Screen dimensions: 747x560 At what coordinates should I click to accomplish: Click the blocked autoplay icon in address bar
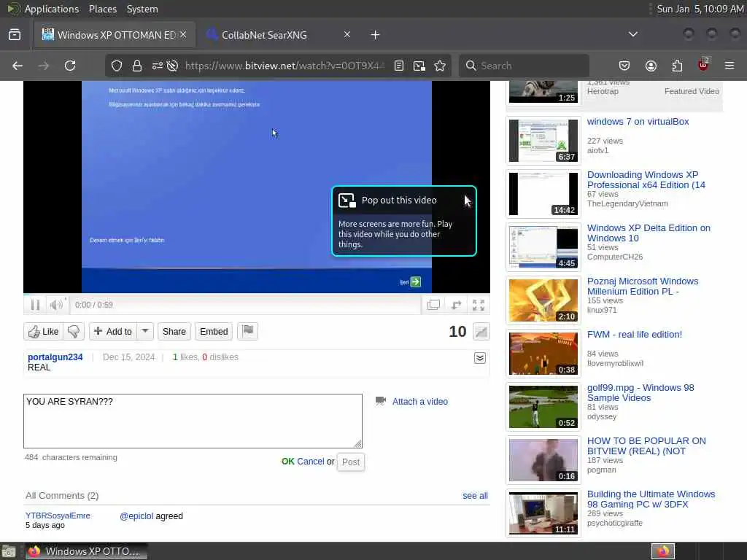coord(172,66)
